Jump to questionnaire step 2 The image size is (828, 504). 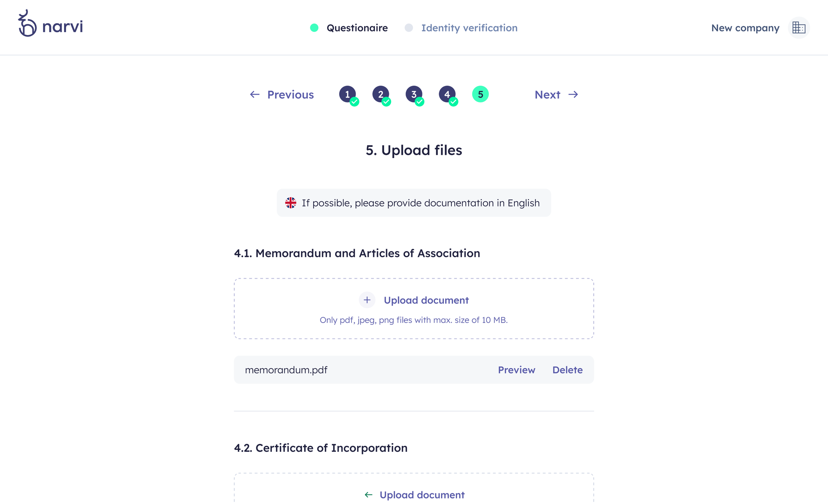(381, 94)
